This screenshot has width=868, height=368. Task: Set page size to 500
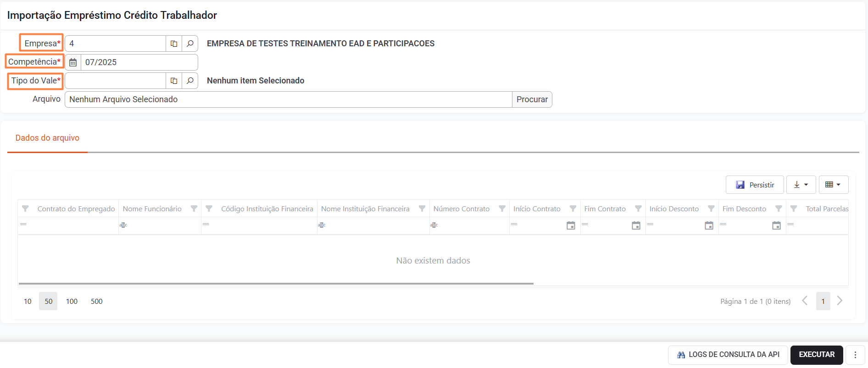96,301
